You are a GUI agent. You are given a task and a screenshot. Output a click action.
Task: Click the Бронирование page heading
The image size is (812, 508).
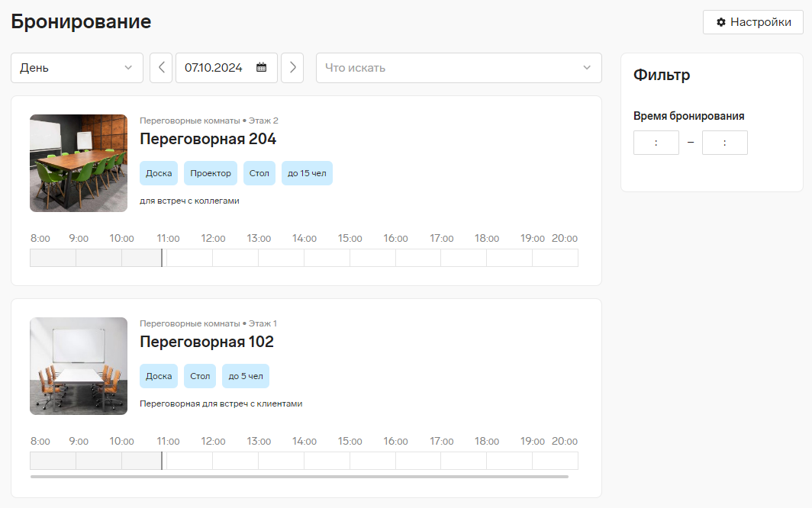click(x=82, y=22)
